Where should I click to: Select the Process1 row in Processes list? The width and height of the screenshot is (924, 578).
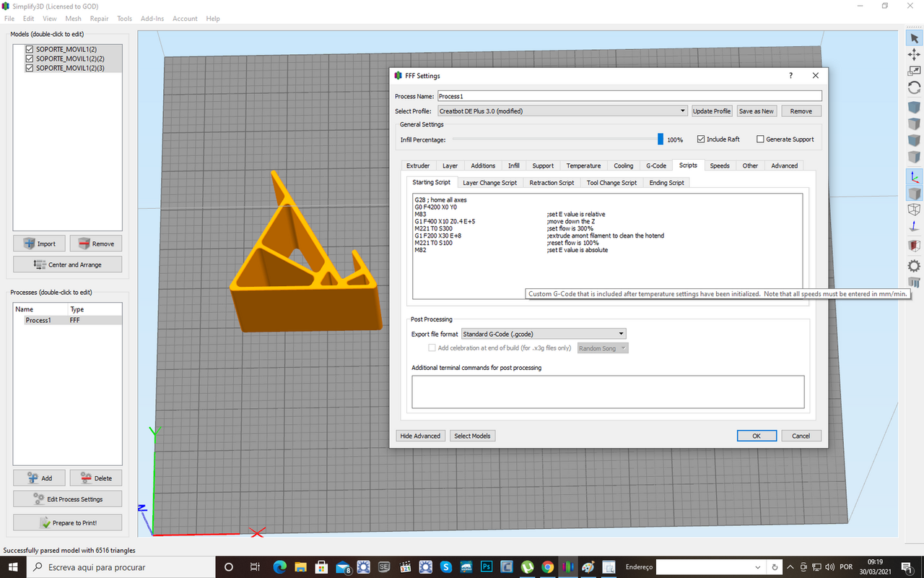(68, 320)
